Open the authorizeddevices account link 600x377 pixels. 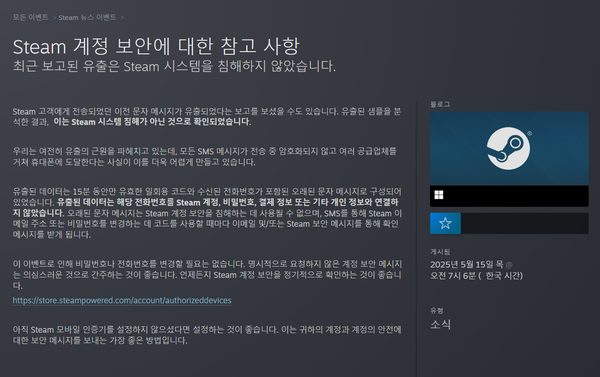(x=122, y=300)
